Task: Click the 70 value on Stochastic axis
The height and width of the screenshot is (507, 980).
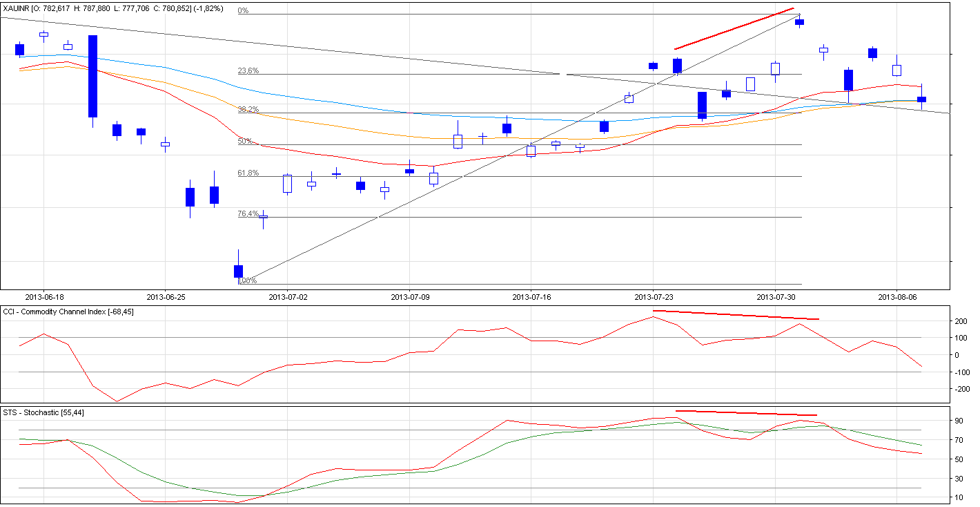Action: [x=959, y=440]
